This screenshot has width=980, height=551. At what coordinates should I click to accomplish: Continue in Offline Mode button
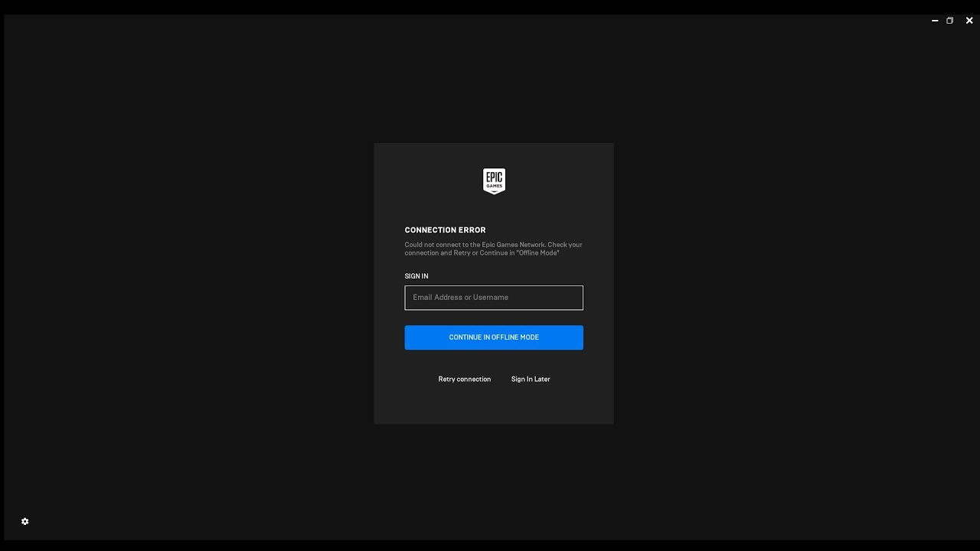[494, 337]
